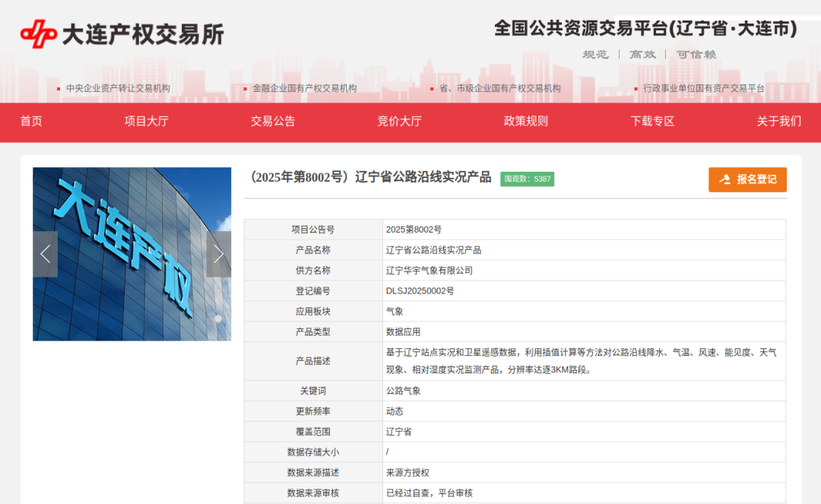Click the orange 报名登记 button
This screenshot has height=504, width=821.
(x=747, y=179)
